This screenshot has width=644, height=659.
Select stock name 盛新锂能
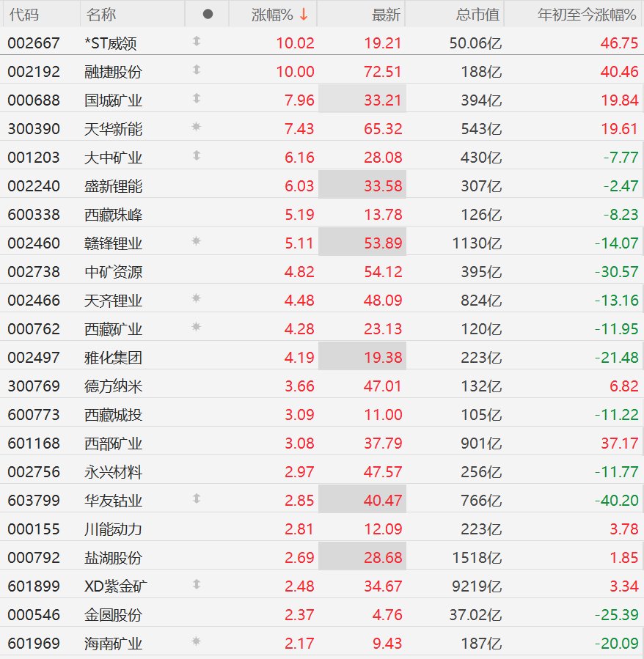pos(113,186)
